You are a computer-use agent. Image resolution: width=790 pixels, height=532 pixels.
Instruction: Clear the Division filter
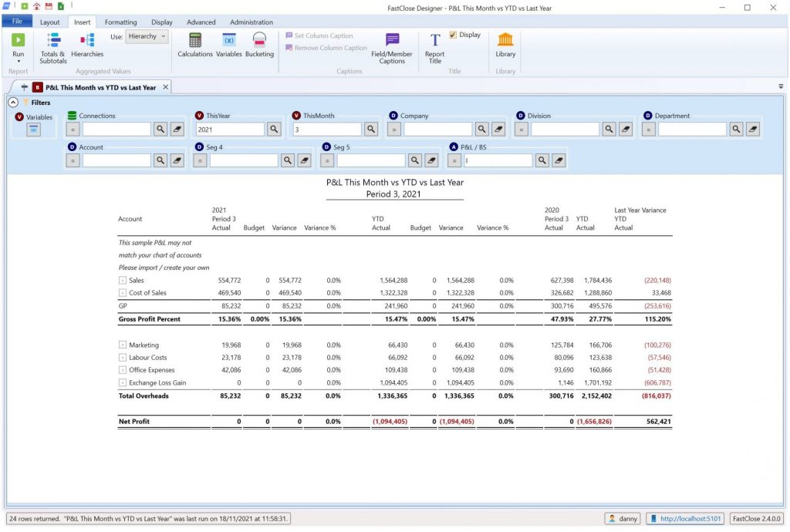click(x=625, y=130)
